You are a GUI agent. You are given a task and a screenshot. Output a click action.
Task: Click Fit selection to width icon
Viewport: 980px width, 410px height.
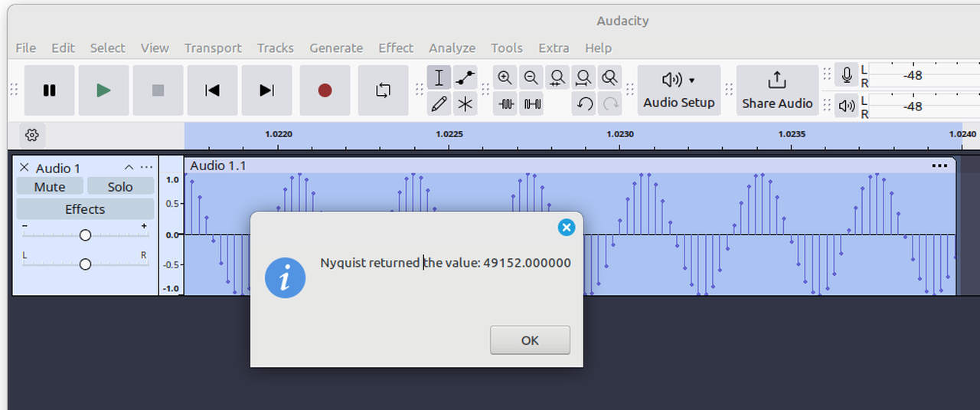[x=557, y=78]
